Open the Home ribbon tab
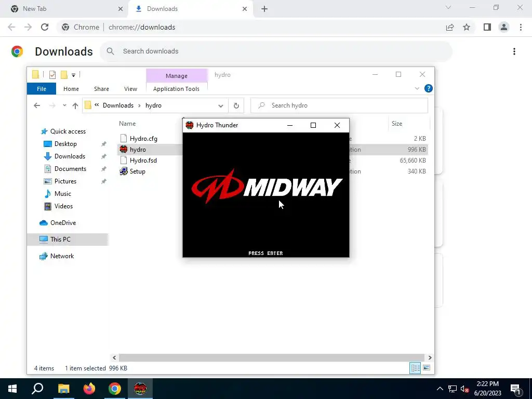Screen dimensions: 532x399 pos(71,89)
